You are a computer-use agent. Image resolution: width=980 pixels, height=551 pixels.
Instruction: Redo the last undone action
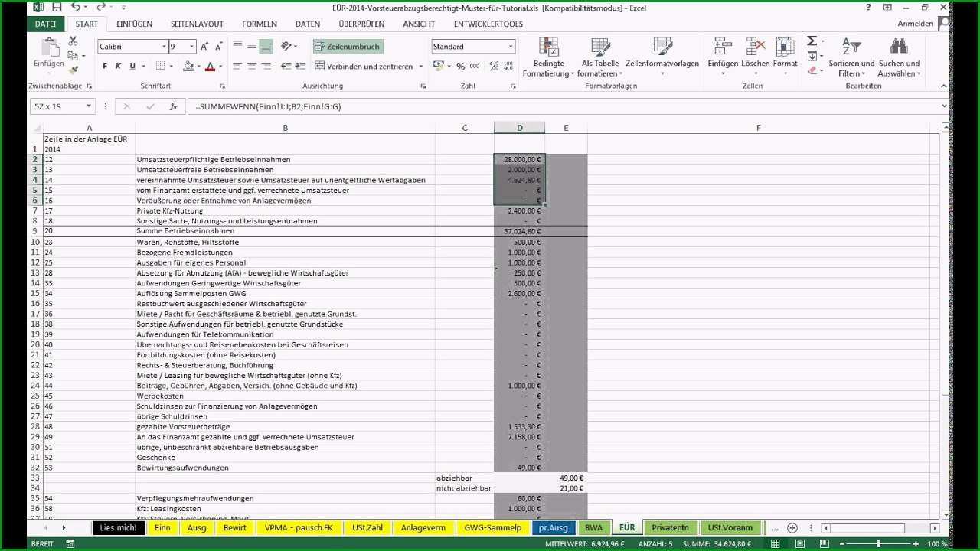point(100,7)
